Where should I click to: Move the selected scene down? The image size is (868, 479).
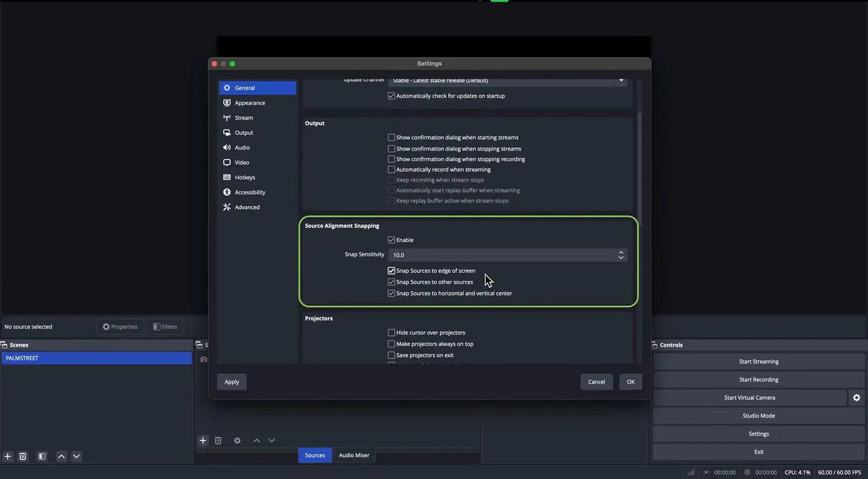click(76, 457)
